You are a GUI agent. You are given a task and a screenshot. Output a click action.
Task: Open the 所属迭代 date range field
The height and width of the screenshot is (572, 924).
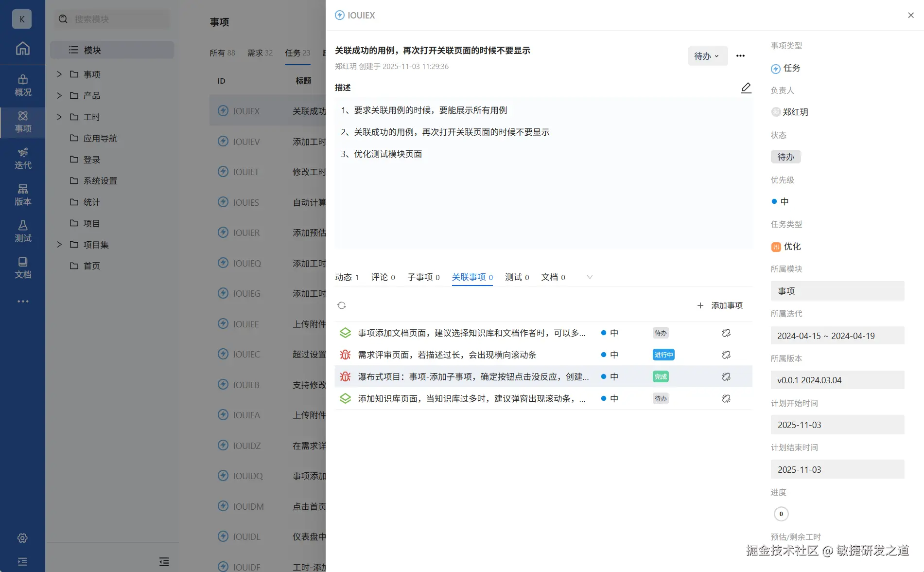837,336
